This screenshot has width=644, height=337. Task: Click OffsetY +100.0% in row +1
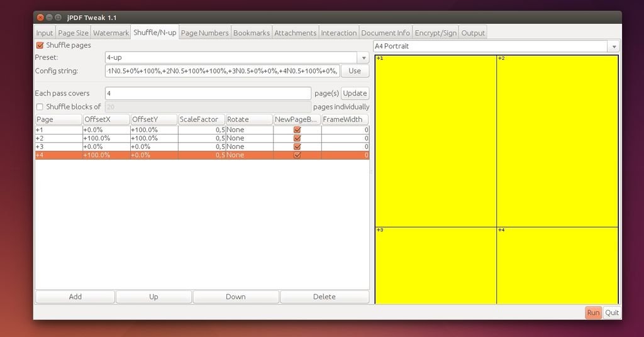point(154,130)
